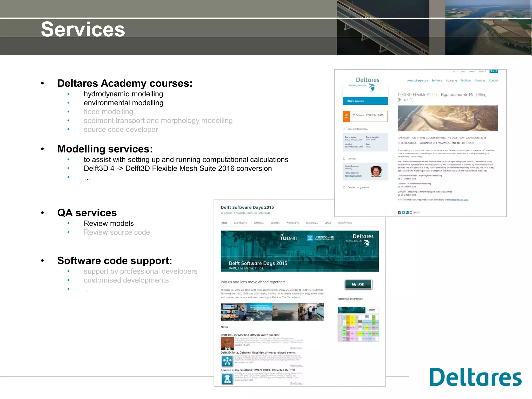Open the Areas of expertise menu
This screenshot has height=399, width=532.
click(417, 81)
